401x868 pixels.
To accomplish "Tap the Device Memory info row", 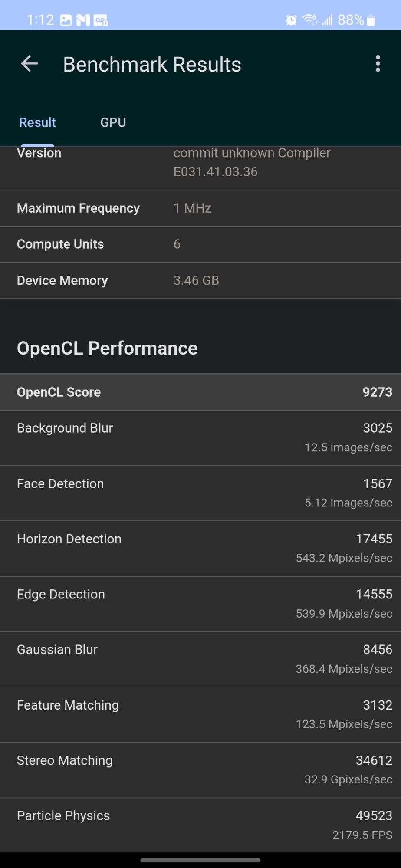I will (x=200, y=280).
